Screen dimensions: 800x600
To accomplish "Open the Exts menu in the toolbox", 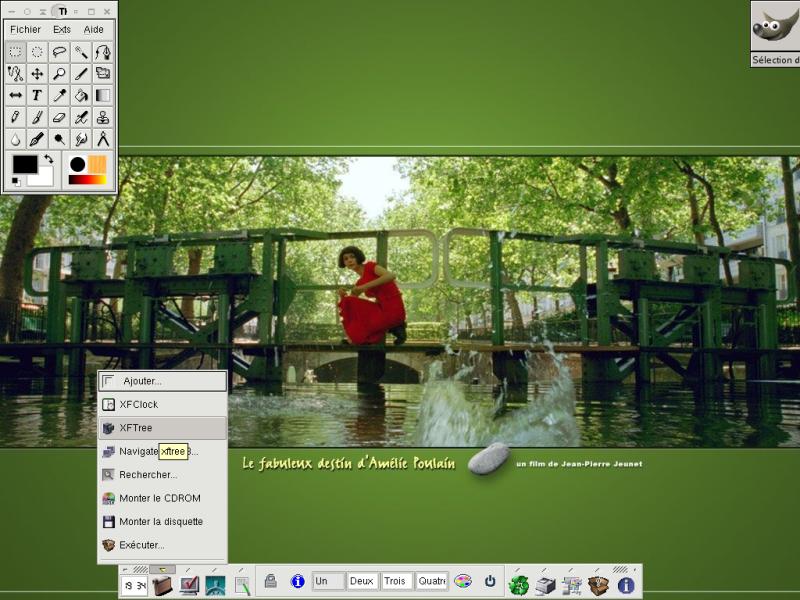I will pos(62,30).
